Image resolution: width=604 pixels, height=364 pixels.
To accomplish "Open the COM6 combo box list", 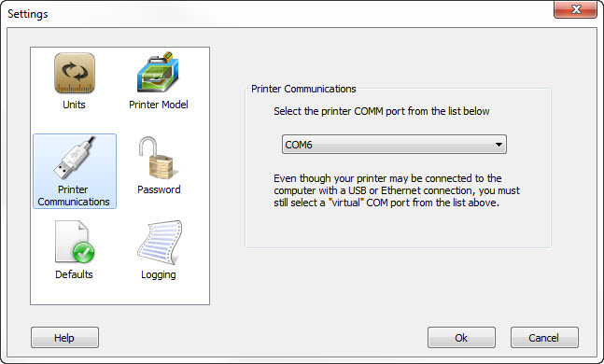I will 394,145.
